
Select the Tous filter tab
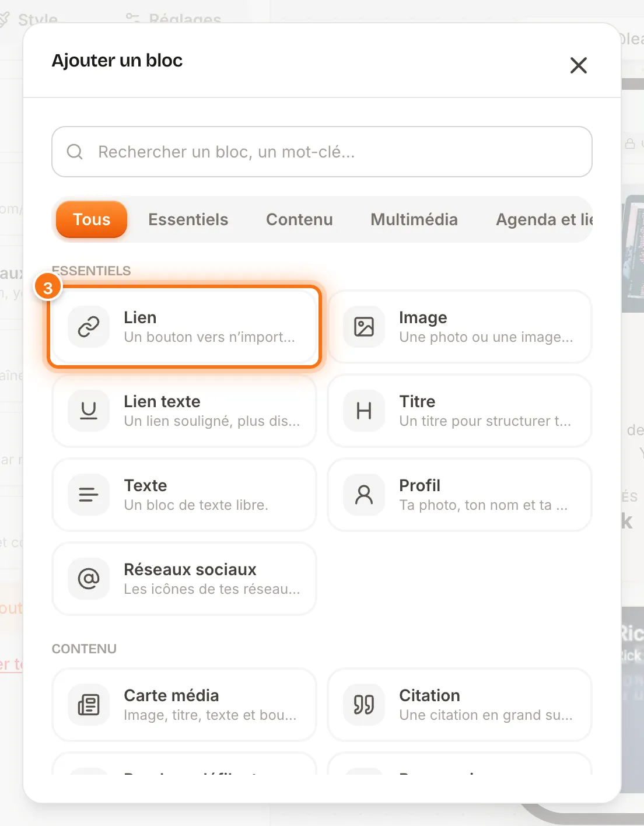tap(92, 219)
